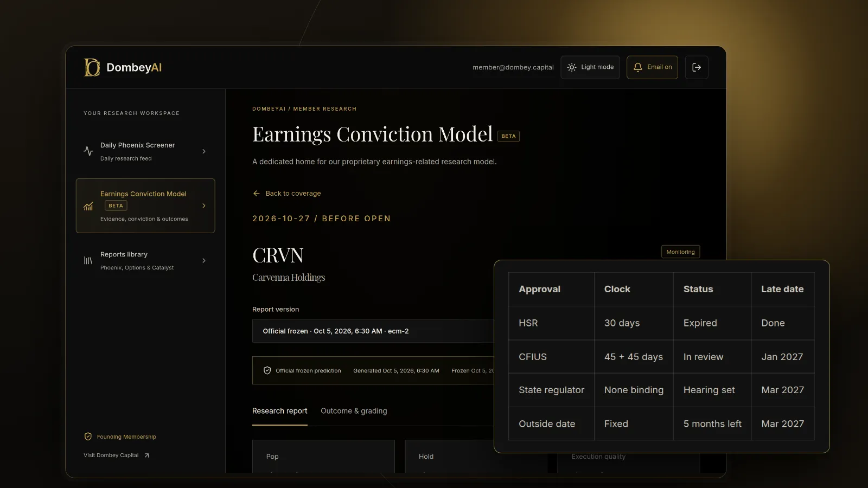The image size is (868, 488).
Task: Click the '5 months left' status cell
Action: click(x=712, y=423)
